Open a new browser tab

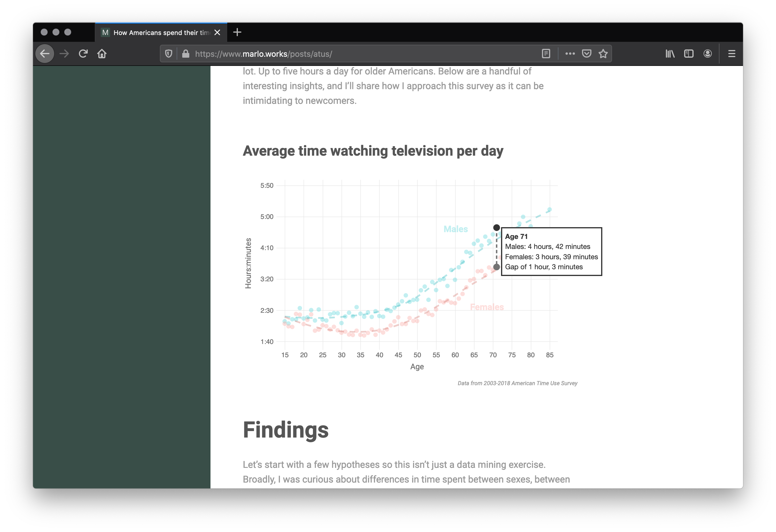pyautogui.click(x=237, y=32)
